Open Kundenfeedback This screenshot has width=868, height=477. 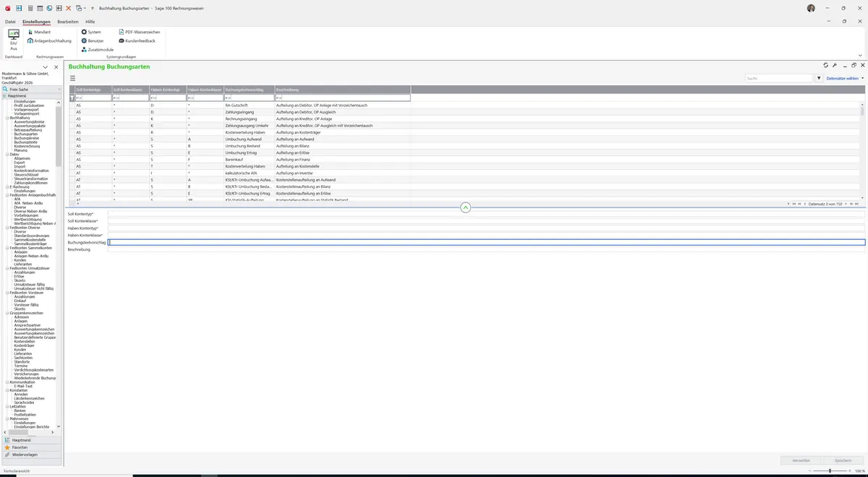tap(137, 40)
